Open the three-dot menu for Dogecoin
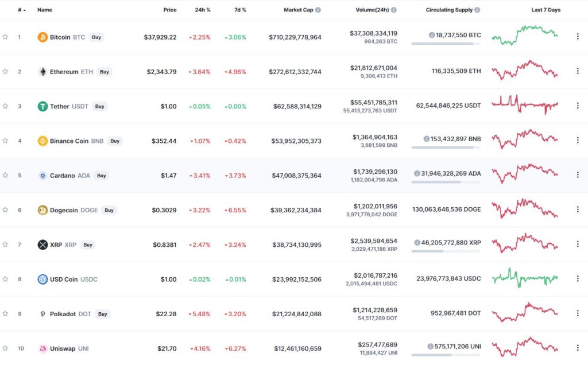588x365 pixels. [x=578, y=209]
